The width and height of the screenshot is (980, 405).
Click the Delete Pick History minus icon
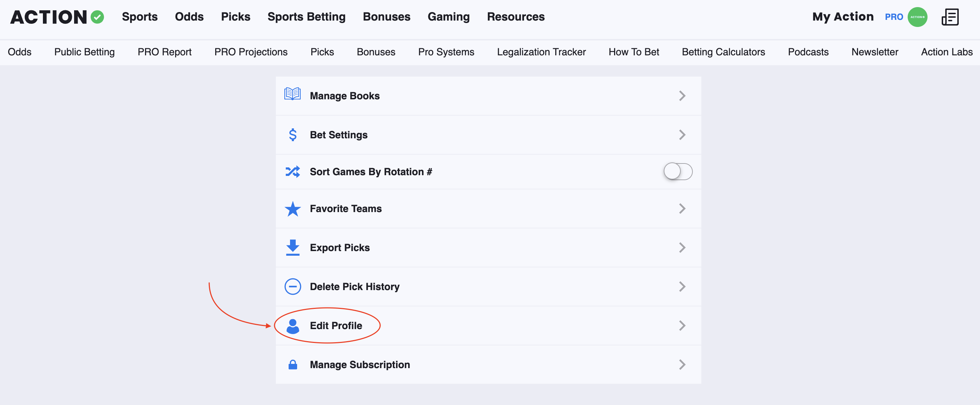pyautogui.click(x=293, y=287)
